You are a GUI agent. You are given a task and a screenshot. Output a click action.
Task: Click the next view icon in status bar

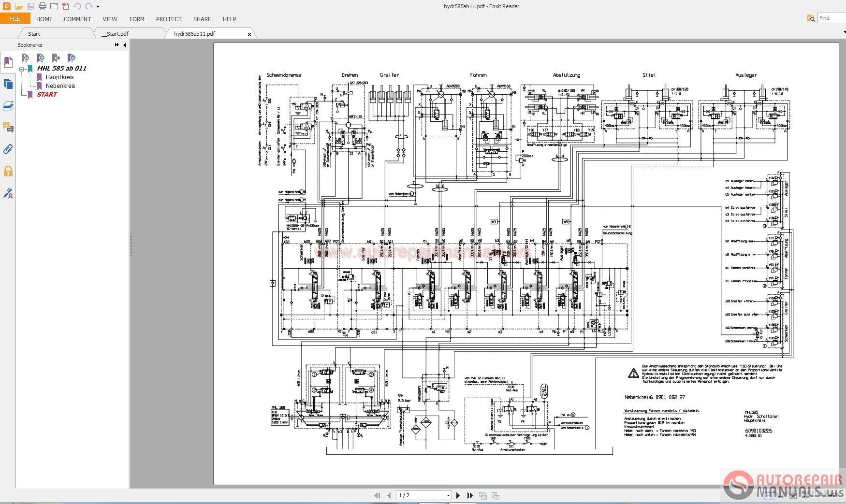click(495, 495)
